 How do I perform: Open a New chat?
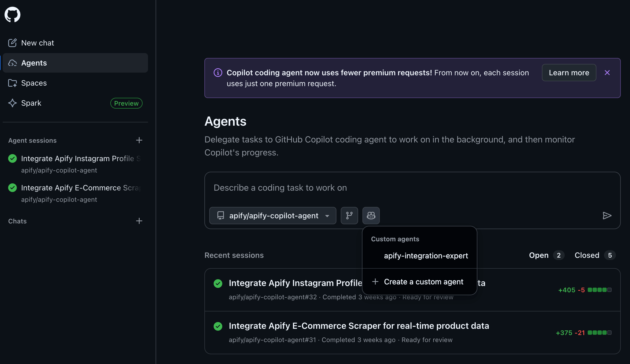tap(37, 43)
